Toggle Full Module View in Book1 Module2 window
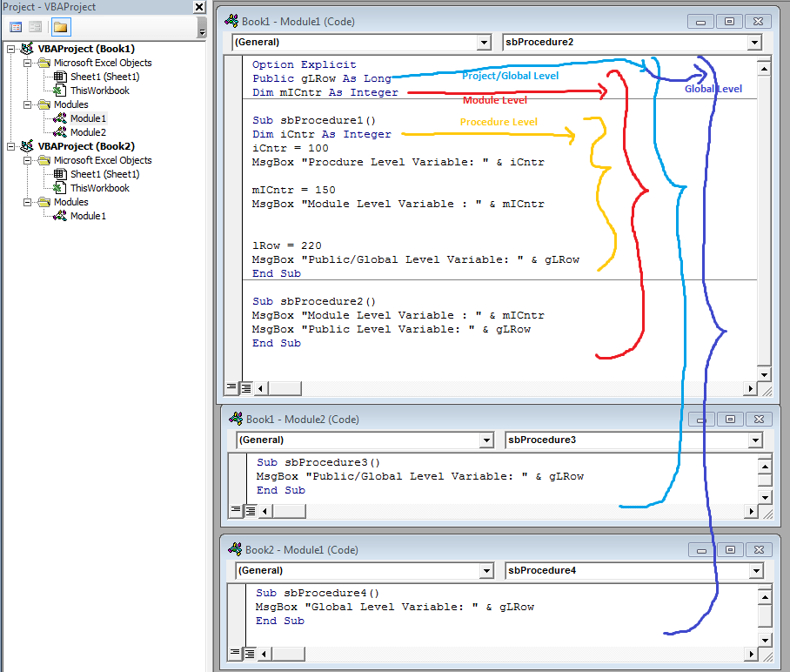This screenshot has width=790, height=672. 250,512
